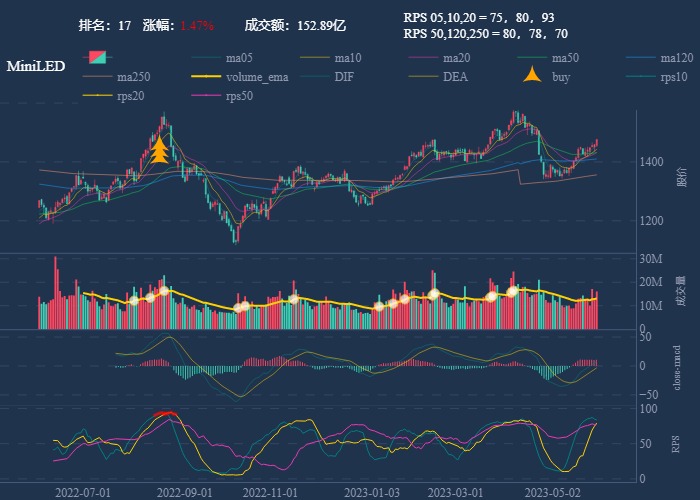Click the 股价 axis title
The height and width of the screenshot is (500, 700).
(682, 177)
